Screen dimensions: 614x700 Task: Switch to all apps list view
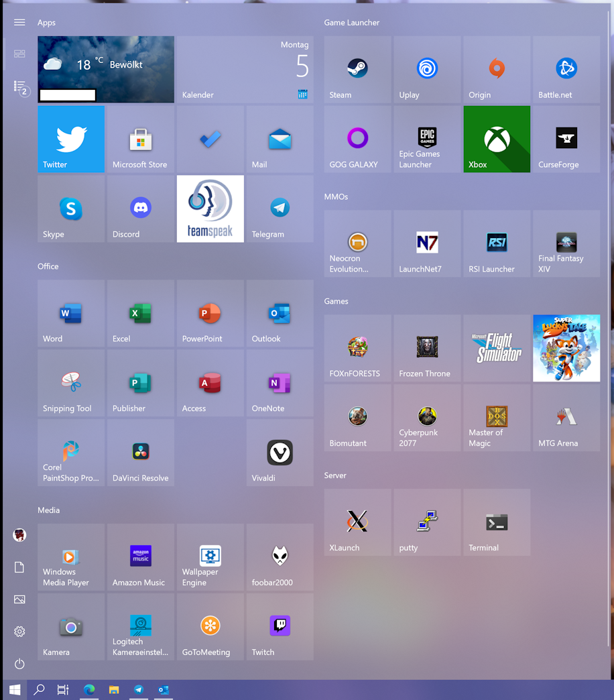coord(21,88)
